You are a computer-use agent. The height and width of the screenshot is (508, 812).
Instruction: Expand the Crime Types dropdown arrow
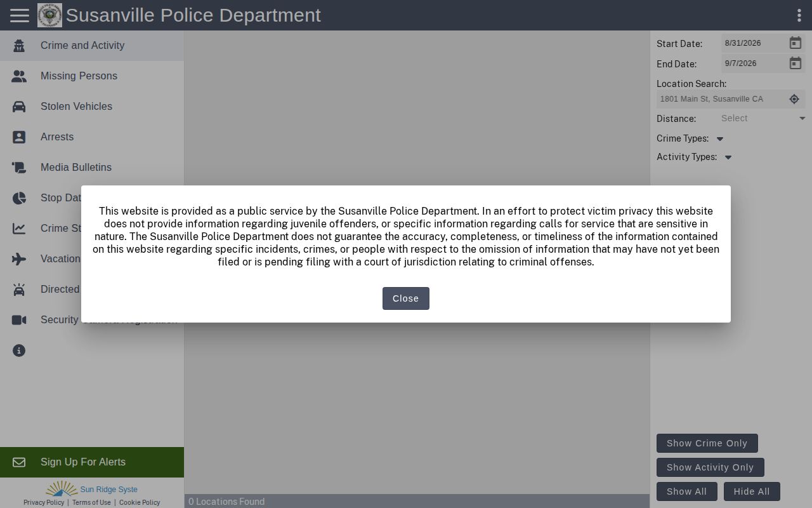coord(720,139)
